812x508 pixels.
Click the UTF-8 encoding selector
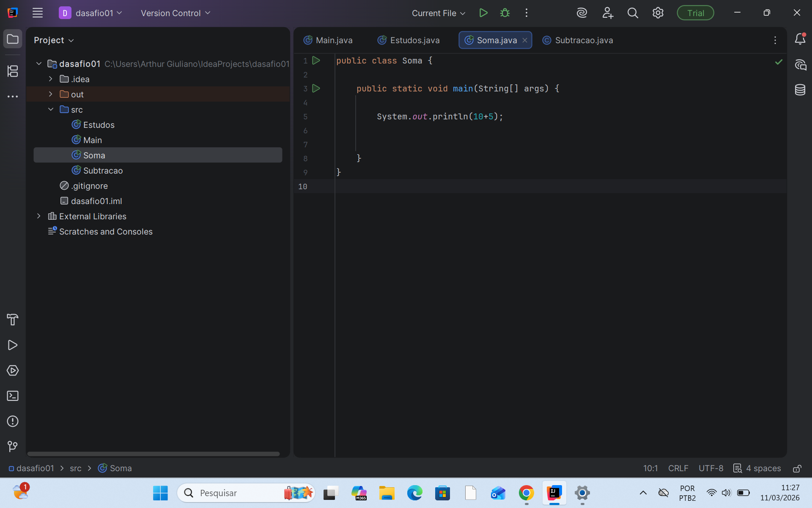click(710, 468)
